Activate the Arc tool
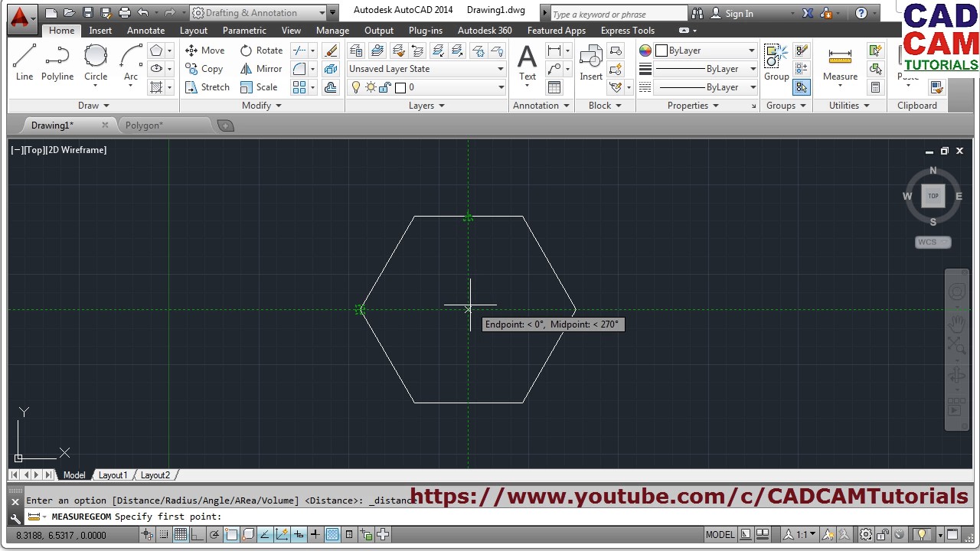Screen dimensions: 980x551 click(131, 63)
